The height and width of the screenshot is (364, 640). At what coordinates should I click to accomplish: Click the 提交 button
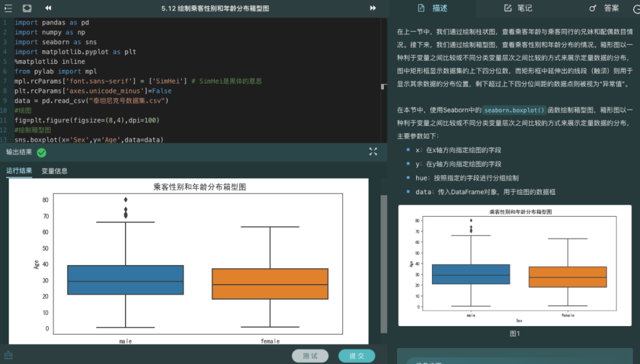(x=357, y=356)
